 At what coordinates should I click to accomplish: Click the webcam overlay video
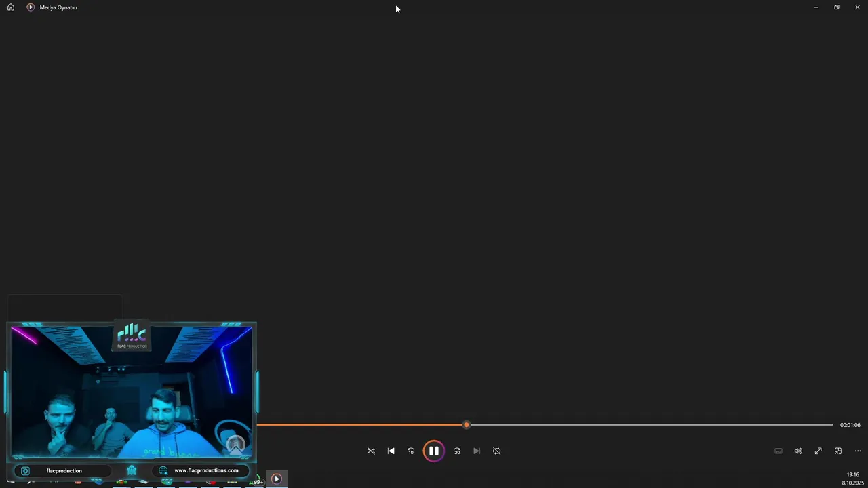(x=132, y=392)
